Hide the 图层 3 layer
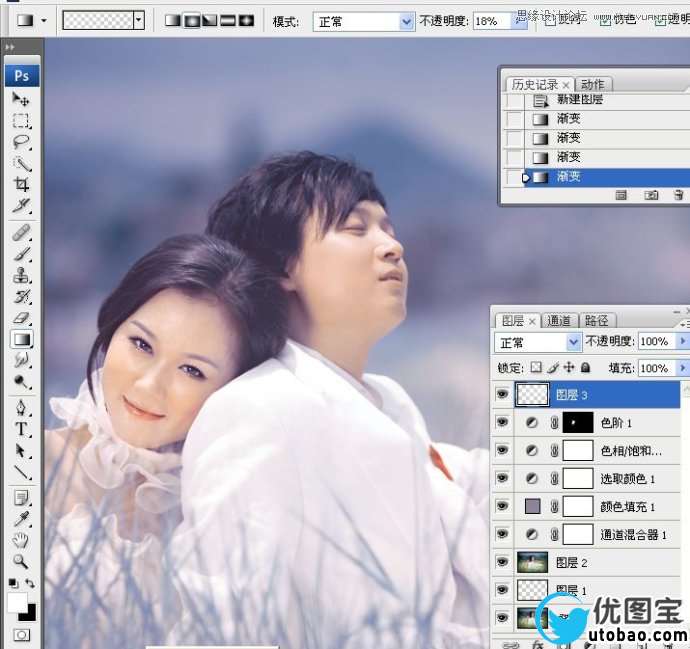The width and height of the screenshot is (690, 649). tap(502, 394)
